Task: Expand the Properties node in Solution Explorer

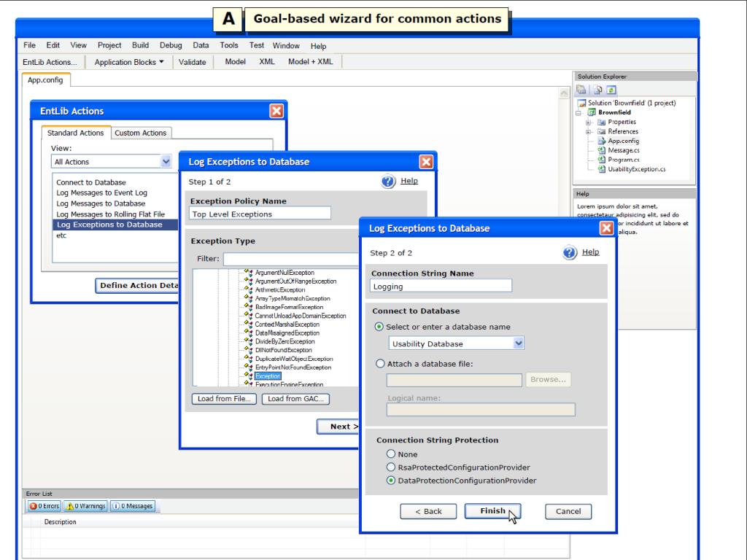Action: tap(589, 122)
